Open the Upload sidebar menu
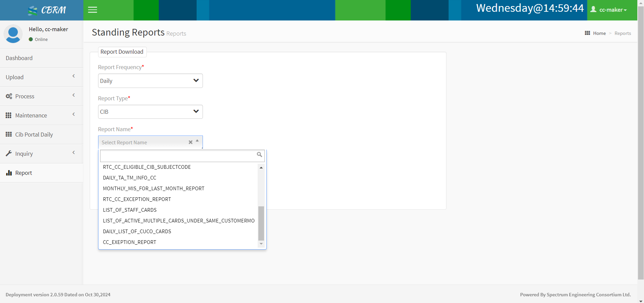Viewport: 644px width, 303px height. tap(42, 77)
